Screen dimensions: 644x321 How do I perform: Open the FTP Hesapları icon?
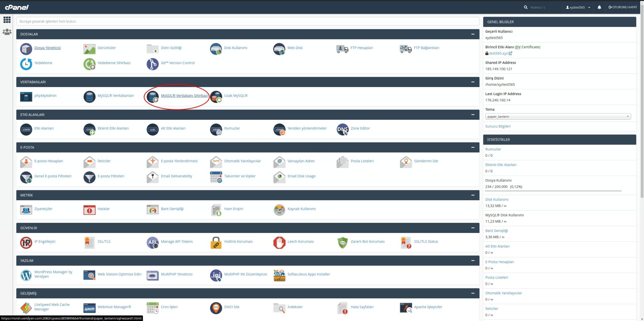click(x=342, y=49)
